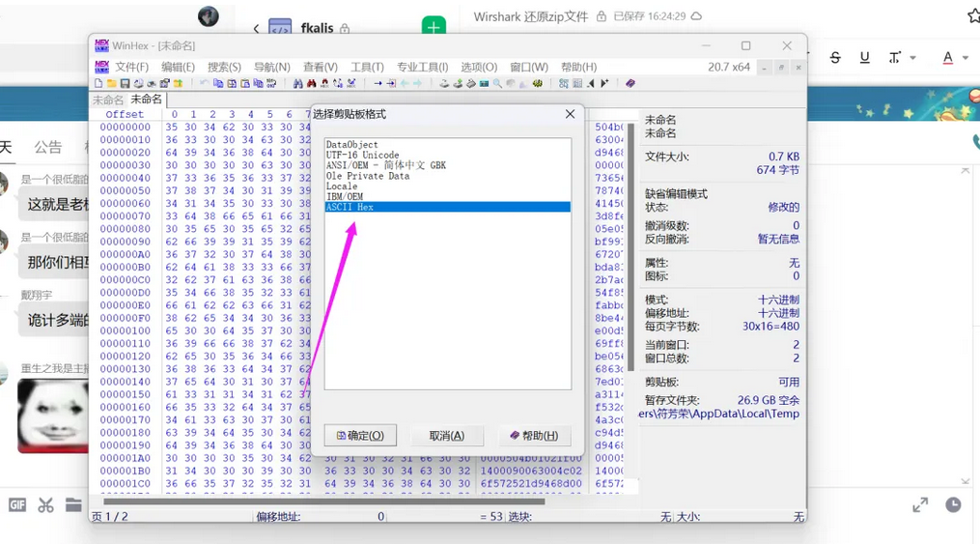
Task: Open the text size T dropdown arrow
Action: pos(913,58)
